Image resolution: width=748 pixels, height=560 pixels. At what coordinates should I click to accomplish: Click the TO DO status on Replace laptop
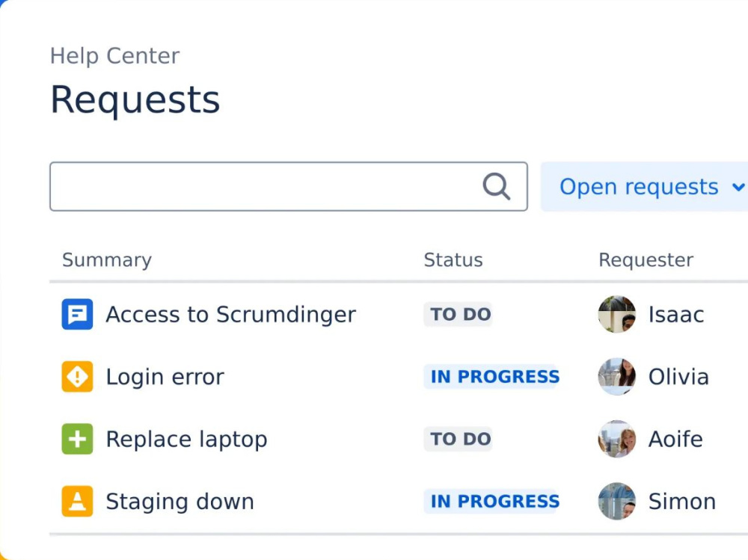(x=458, y=439)
